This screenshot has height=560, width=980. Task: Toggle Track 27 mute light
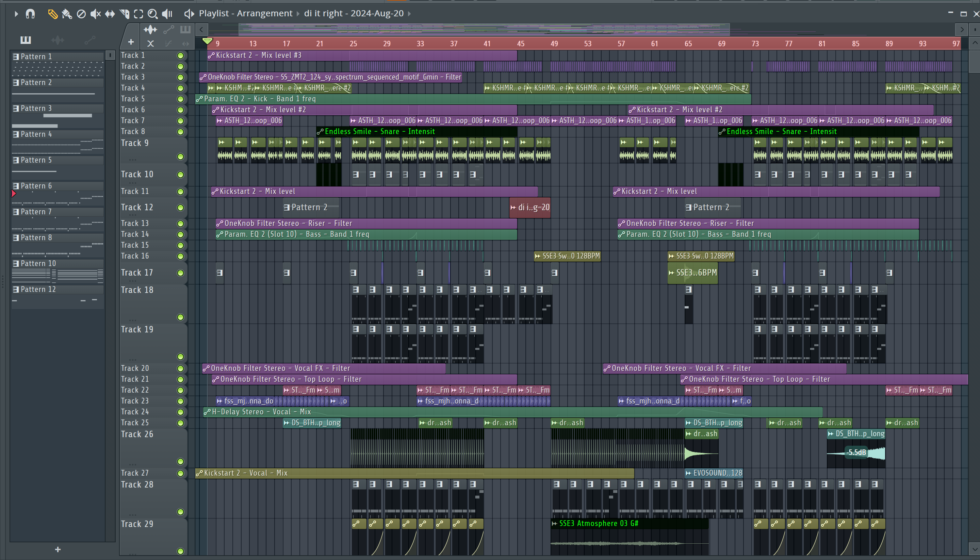pos(180,474)
